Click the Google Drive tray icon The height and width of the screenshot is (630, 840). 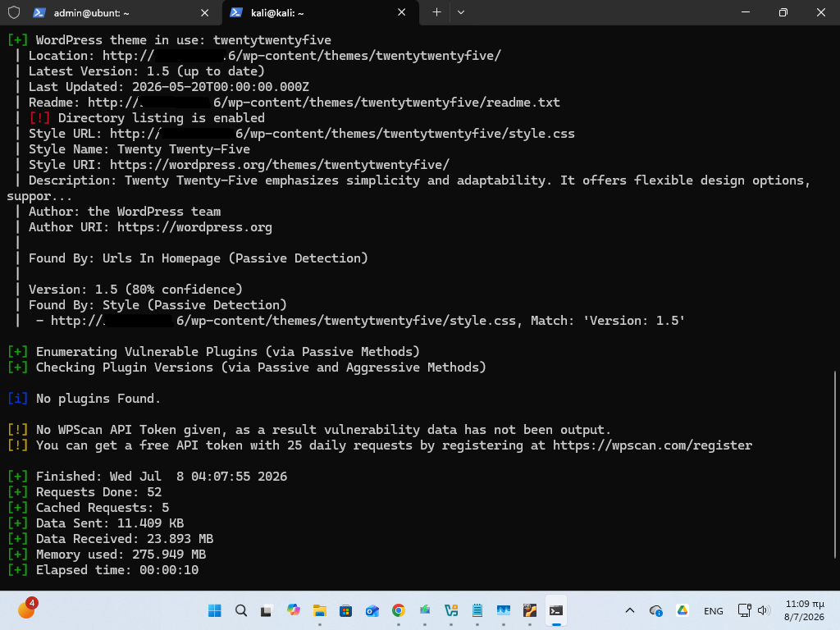click(682, 610)
